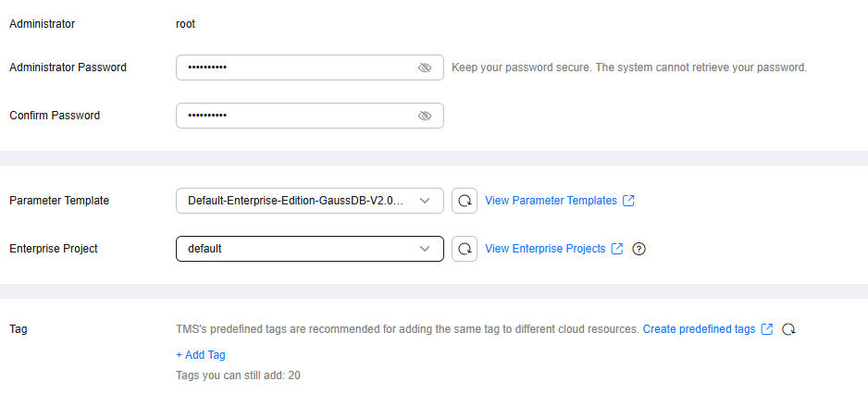The width and height of the screenshot is (868, 394).
Task: Click external-link icon beside Create predefined tags
Action: pyautogui.click(x=767, y=329)
